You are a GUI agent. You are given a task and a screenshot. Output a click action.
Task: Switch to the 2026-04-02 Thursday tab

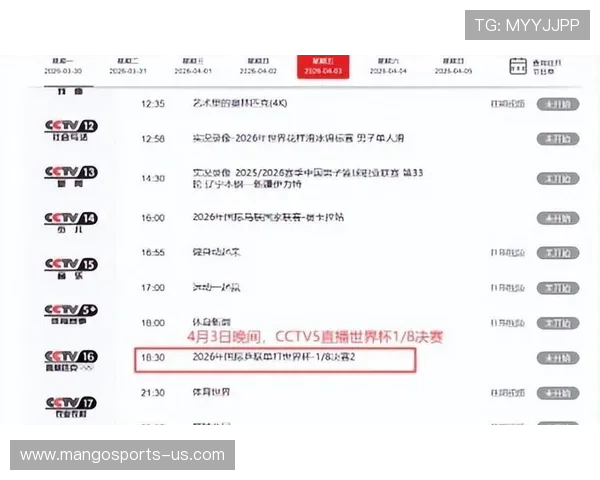point(258,66)
